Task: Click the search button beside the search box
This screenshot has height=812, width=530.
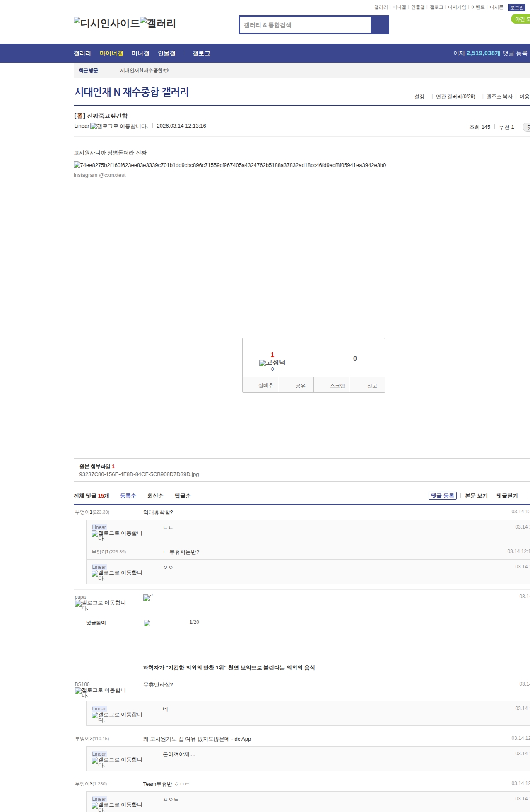Action: pos(380,25)
